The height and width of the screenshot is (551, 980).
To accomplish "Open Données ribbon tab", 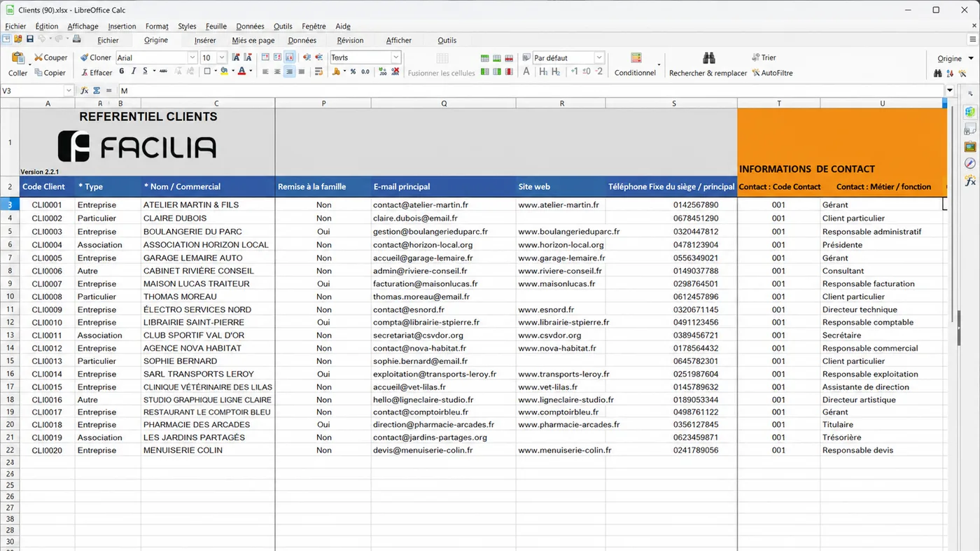I will (302, 40).
